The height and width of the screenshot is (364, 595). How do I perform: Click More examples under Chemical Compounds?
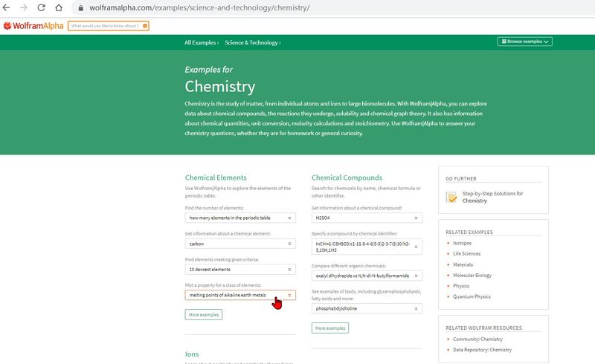[x=329, y=328]
